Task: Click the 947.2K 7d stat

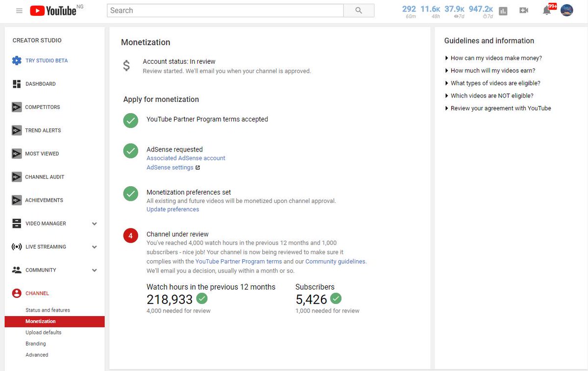Action: point(481,11)
